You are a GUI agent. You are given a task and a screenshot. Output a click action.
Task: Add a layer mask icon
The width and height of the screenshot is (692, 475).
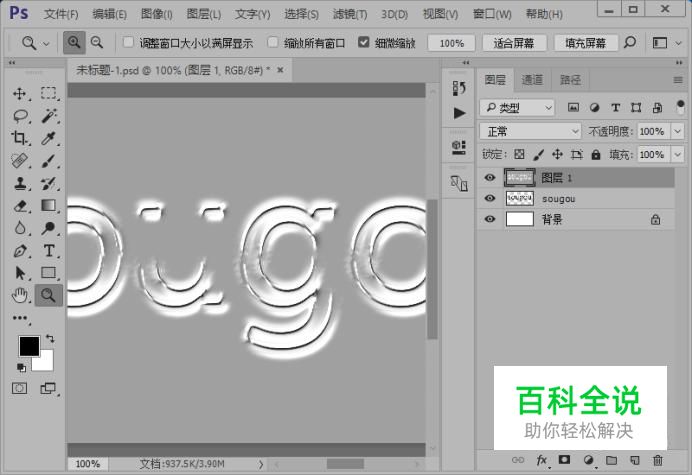coord(564,460)
